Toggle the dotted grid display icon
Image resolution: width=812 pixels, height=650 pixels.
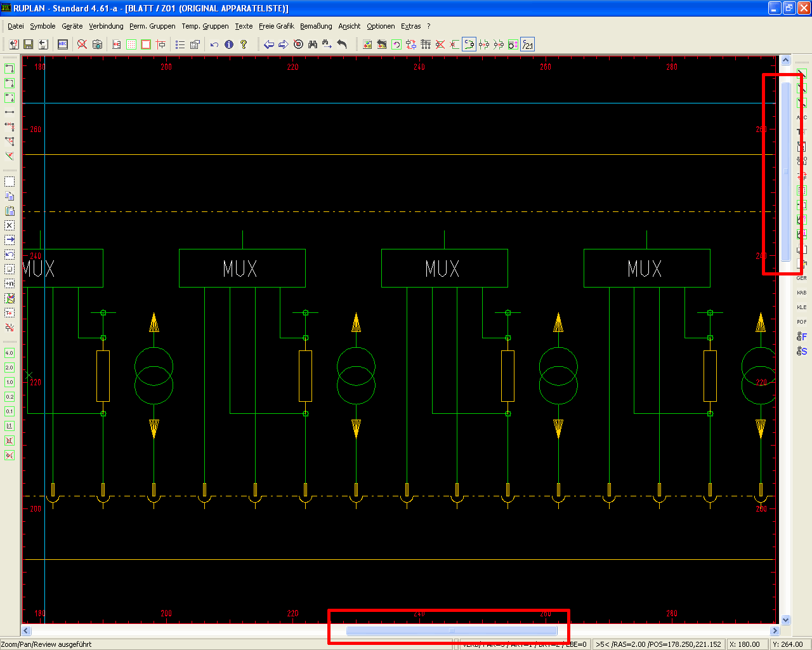click(131, 44)
